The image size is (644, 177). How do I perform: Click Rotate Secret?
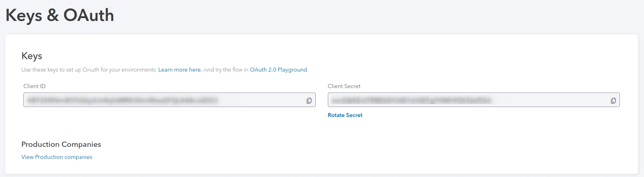(345, 115)
